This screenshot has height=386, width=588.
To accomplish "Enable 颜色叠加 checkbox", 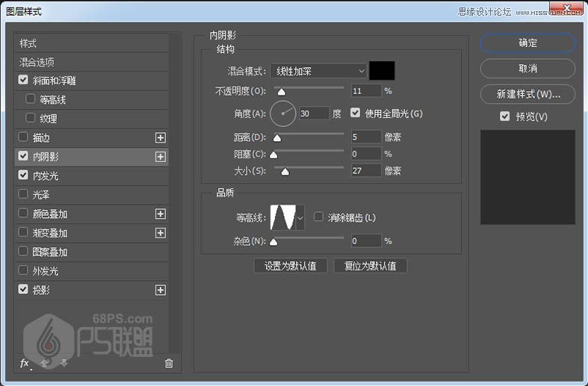I will (23, 214).
